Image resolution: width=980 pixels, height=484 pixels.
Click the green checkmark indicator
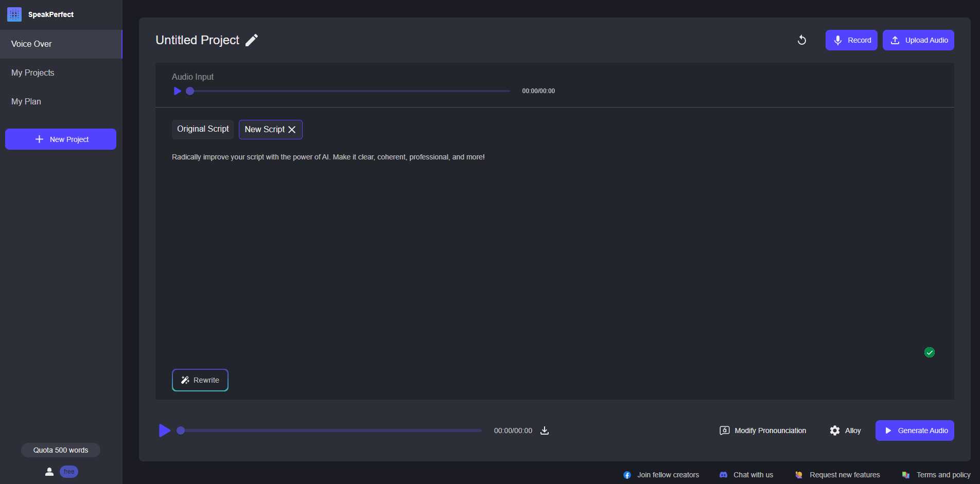point(930,352)
